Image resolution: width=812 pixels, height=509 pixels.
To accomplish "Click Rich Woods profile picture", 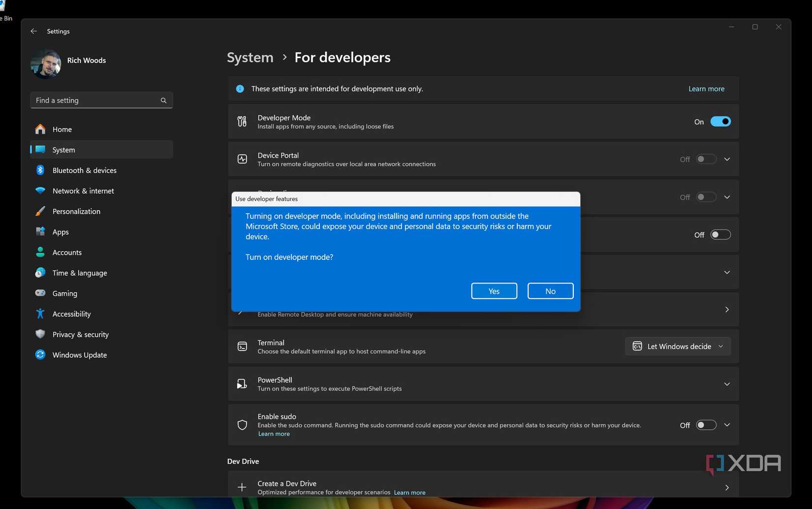I will click(x=45, y=63).
